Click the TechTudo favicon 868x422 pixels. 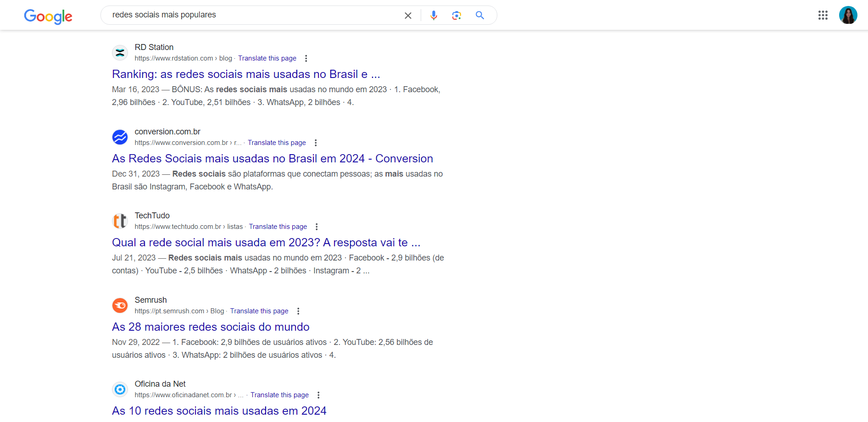pos(120,221)
